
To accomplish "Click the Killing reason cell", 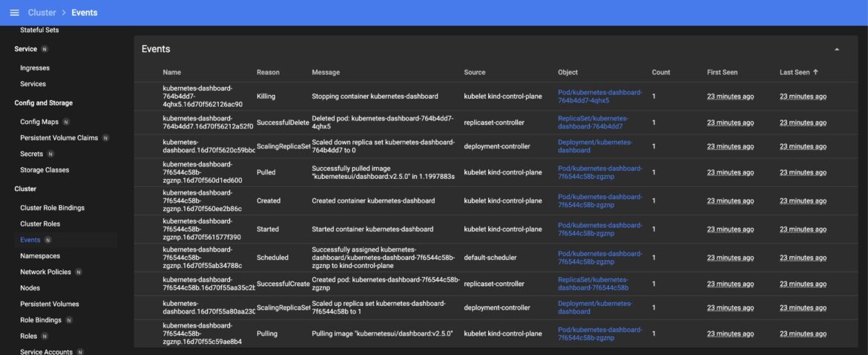I will tap(266, 97).
